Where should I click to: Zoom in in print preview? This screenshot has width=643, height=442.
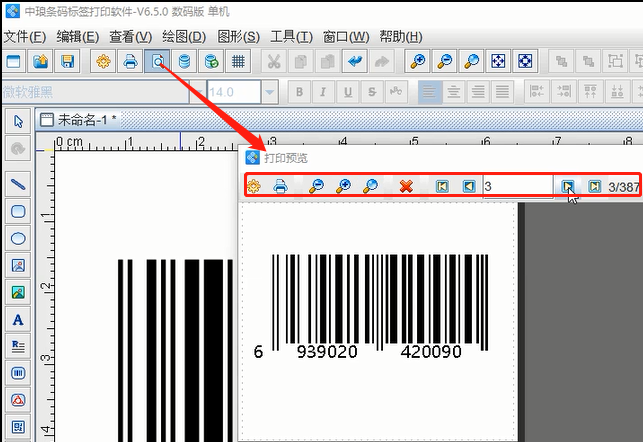coord(343,187)
